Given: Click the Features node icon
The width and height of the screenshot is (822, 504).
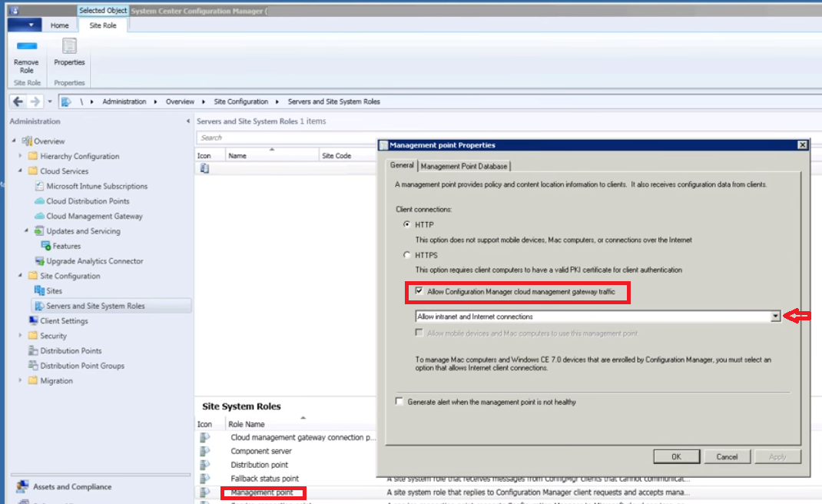Looking at the screenshot, I should tap(46, 245).
